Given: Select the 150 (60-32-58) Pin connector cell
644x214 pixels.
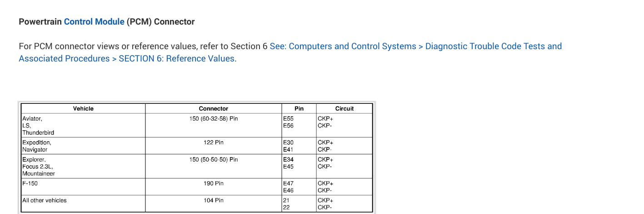Looking at the screenshot, I should coord(214,118).
